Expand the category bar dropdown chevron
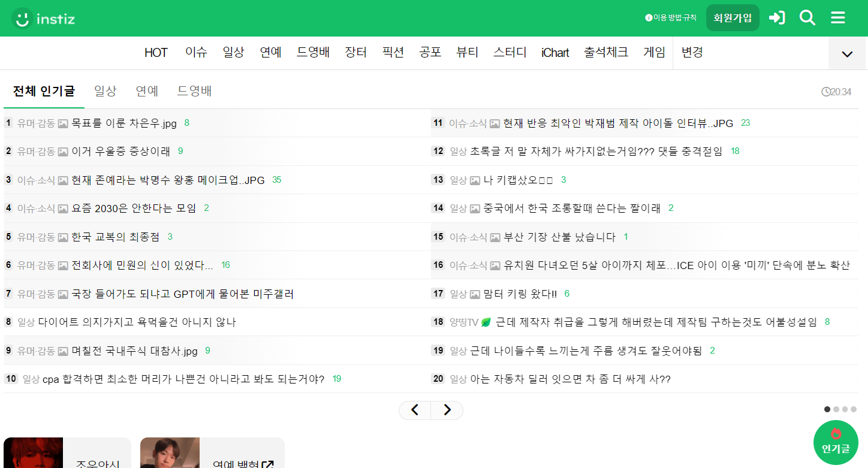The image size is (868, 468). 847,54
